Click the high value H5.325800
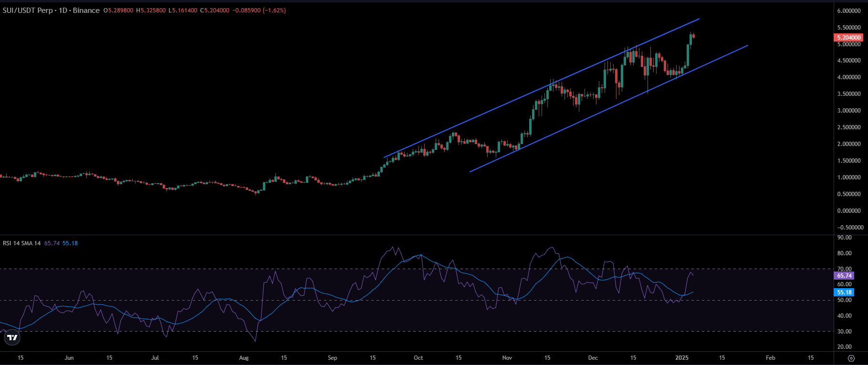 [151, 10]
